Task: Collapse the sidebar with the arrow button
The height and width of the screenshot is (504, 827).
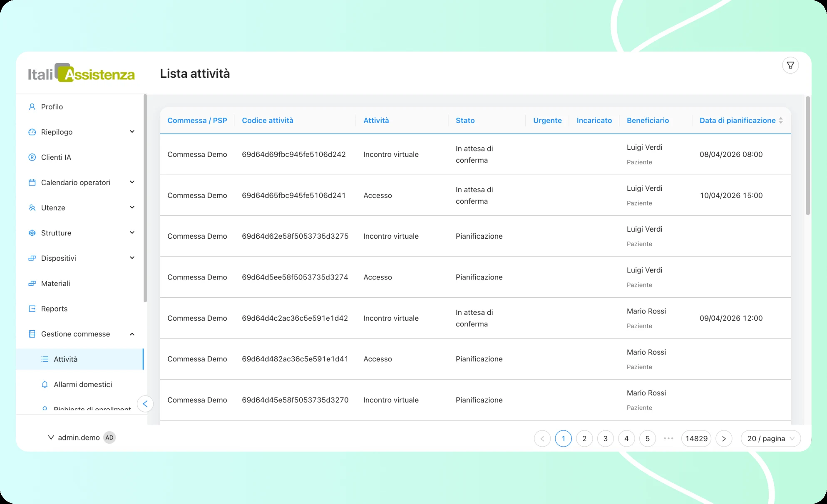Action: pos(145,404)
